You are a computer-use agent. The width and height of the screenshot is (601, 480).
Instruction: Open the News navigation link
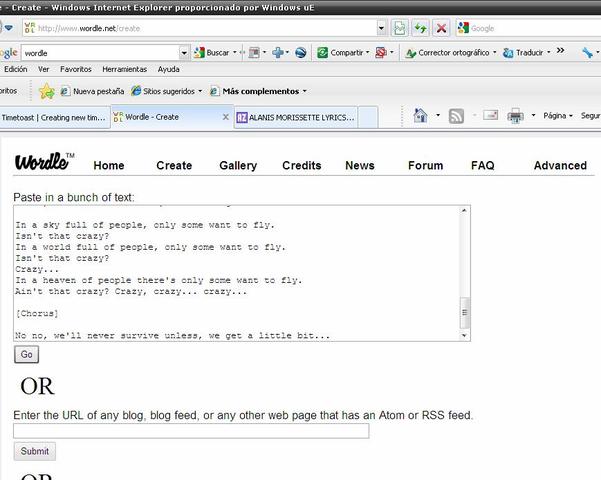360,165
